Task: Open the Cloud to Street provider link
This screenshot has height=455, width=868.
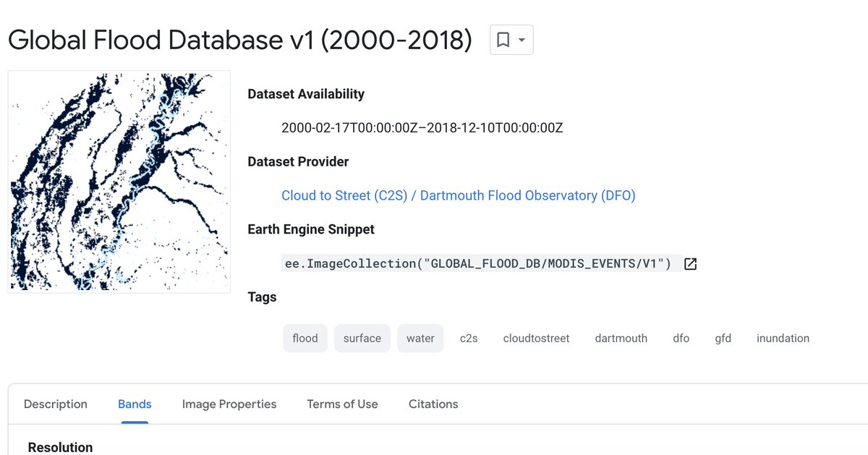Action: 344,195
